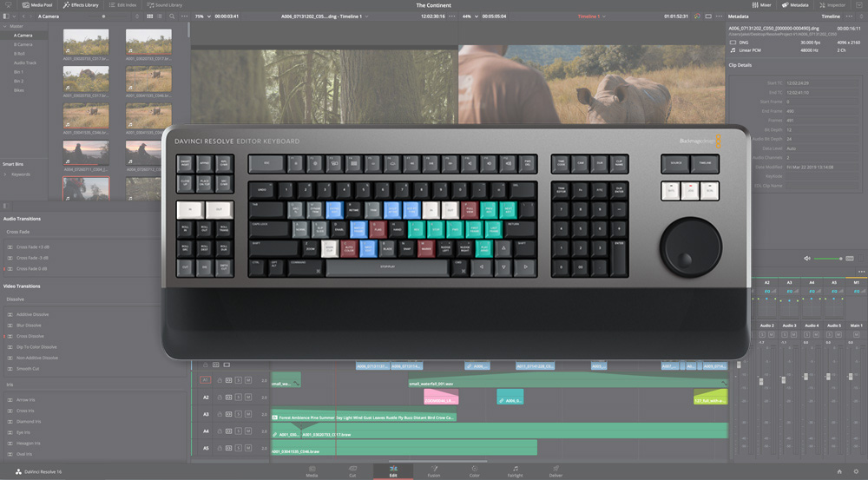868x480 pixels.
Task: Click the media pool search magnifier icon
Action: pyautogui.click(x=172, y=16)
